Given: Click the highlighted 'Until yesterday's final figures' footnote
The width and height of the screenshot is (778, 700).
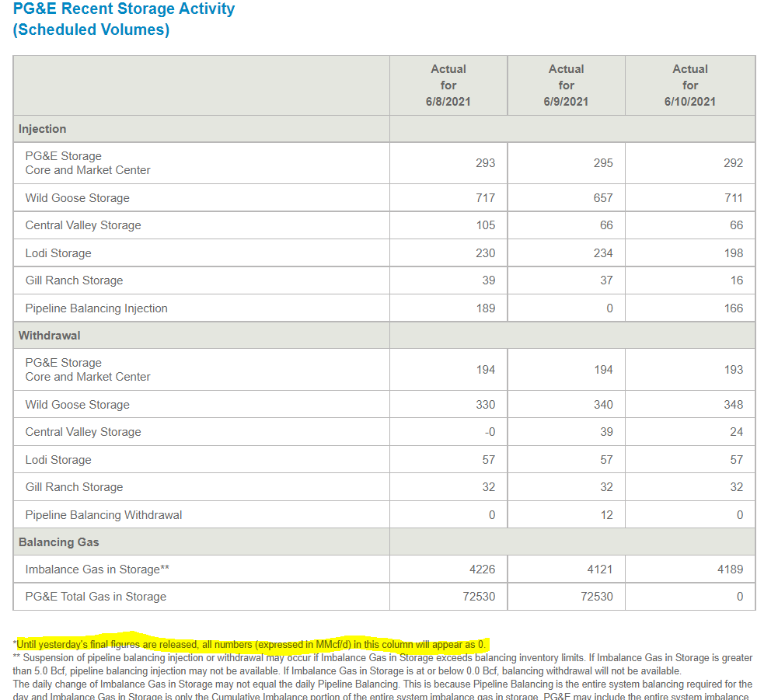Looking at the screenshot, I should (x=251, y=644).
